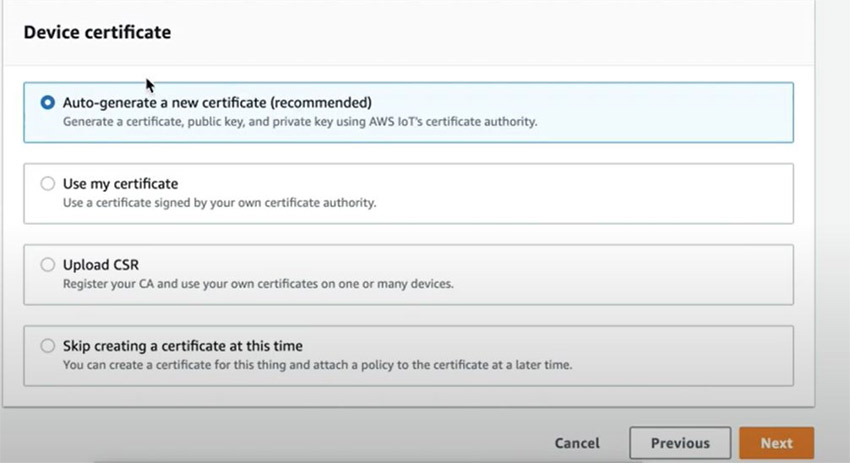Click text 'Use a certificate signed by your own certificate authority.'
The width and height of the screenshot is (850, 463).
coord(220,203)
